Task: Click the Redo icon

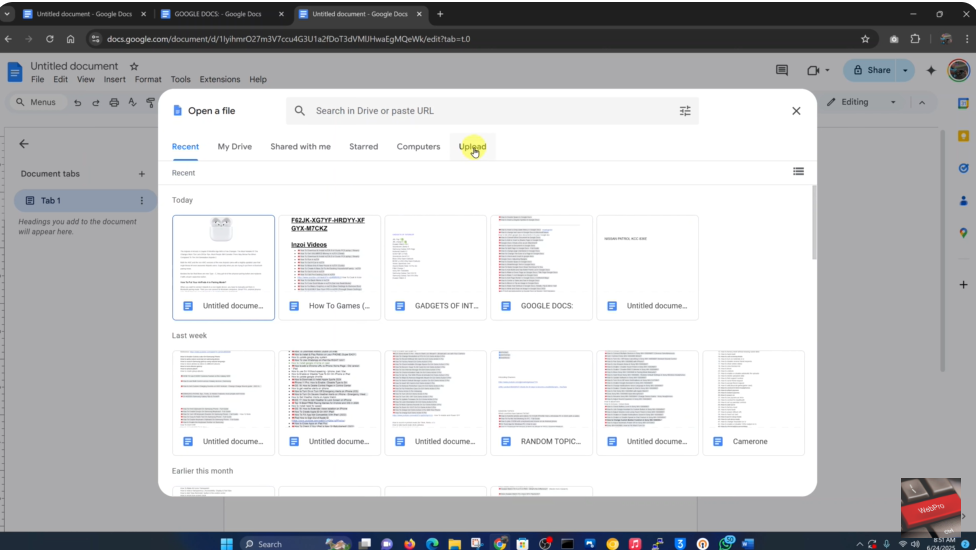Action: [x=96, y=103]
